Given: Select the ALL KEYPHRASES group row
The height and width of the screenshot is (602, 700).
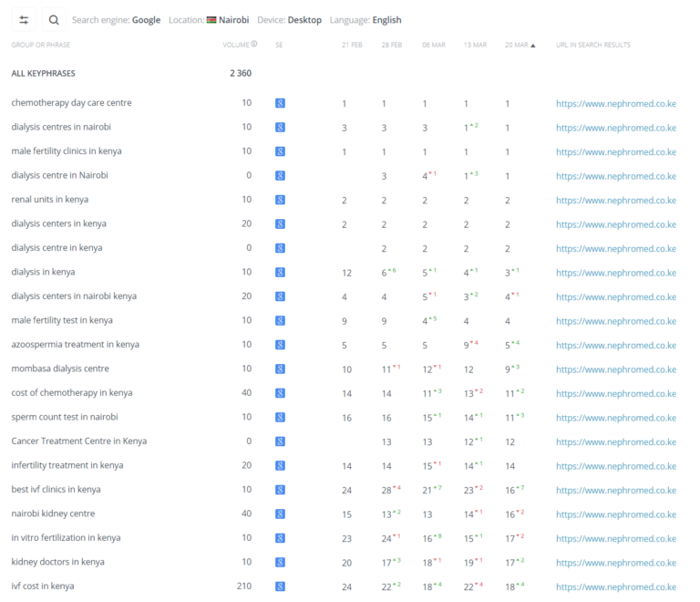Looking at the screenshot, I should coord(43,73).
